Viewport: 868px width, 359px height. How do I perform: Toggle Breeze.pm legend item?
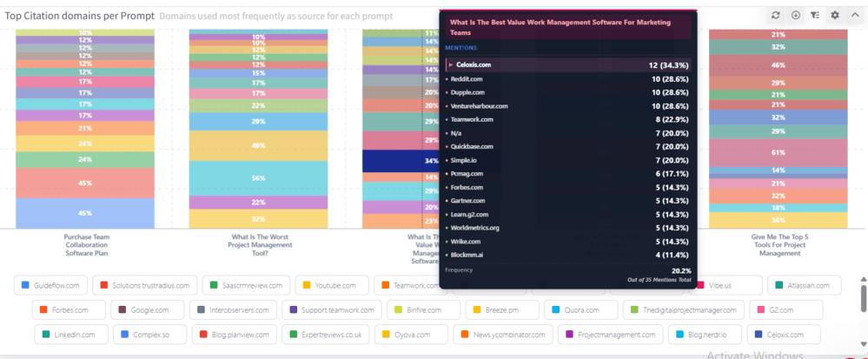click(501, 310)
